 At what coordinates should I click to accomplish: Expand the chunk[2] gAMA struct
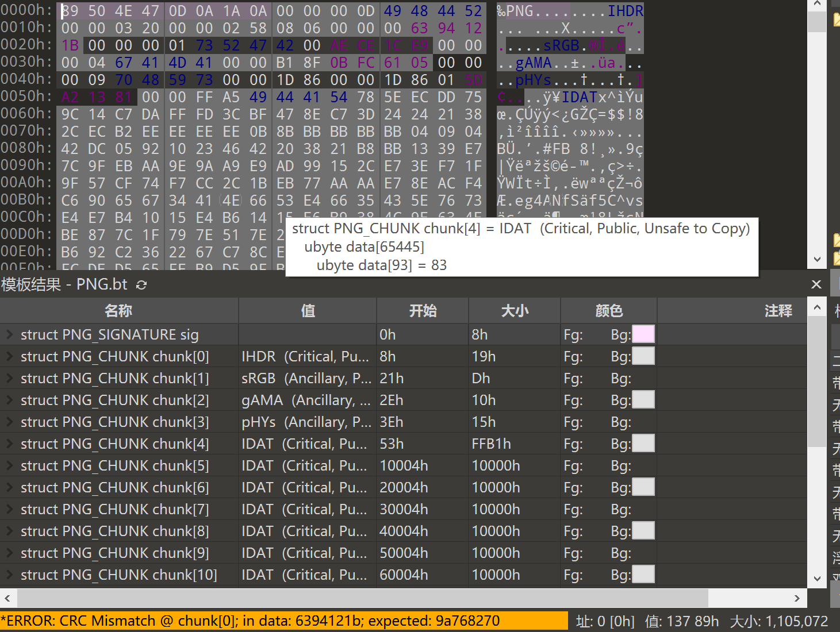[9, 400]
